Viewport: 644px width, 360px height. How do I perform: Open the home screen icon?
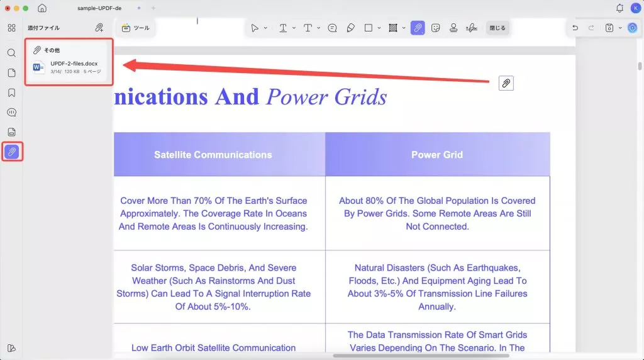[x=42, y=8]
